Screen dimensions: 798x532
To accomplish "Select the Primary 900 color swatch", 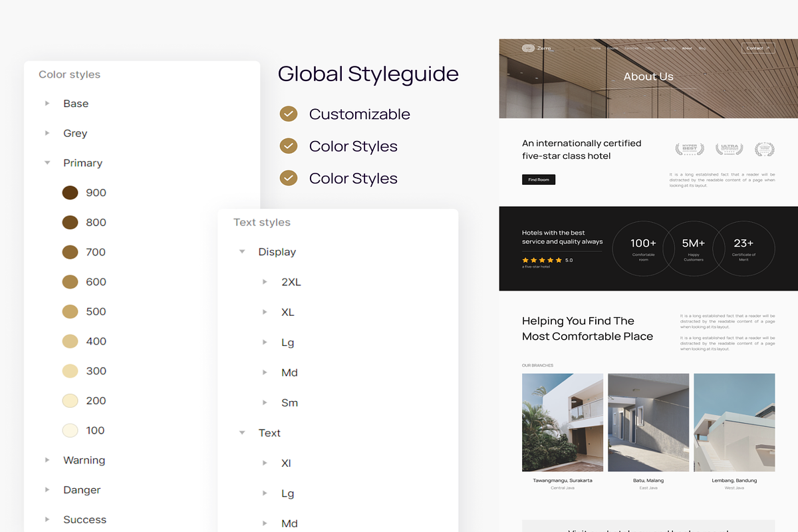I will [x=70, y=193].
